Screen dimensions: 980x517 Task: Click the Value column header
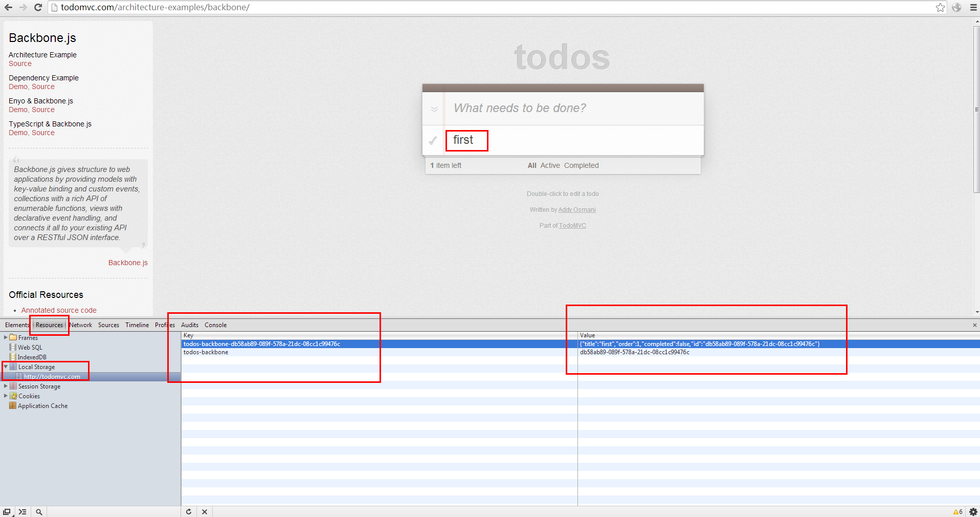point(778,335)
